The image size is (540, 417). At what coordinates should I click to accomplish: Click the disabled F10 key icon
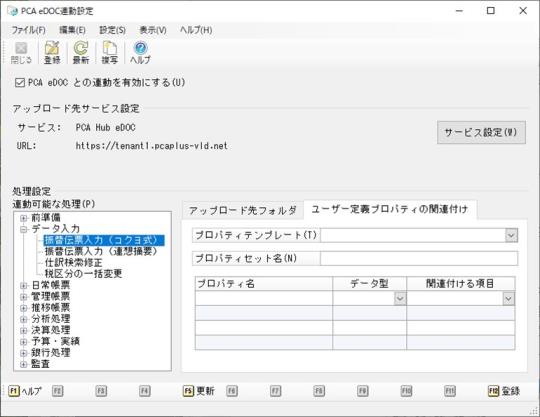pos(406,391)
